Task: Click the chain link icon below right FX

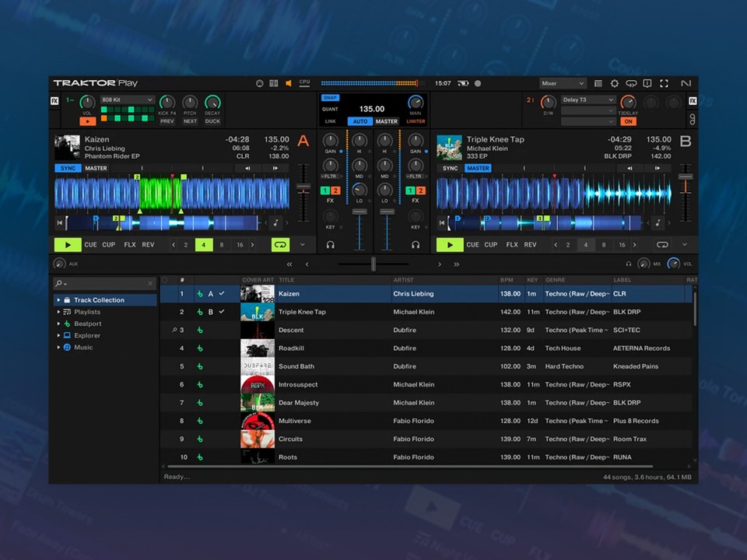Action: click(x=693, y=119)
